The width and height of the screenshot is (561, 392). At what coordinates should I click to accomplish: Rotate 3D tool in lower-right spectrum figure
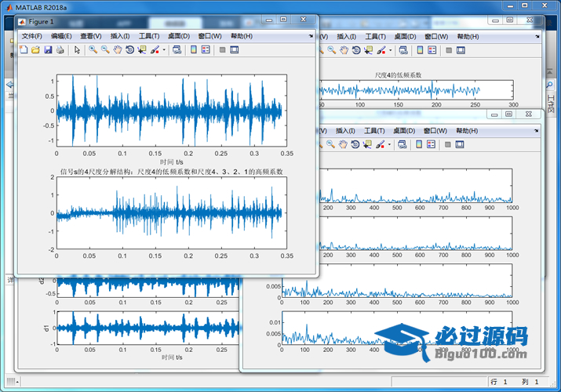click(355, 144)
